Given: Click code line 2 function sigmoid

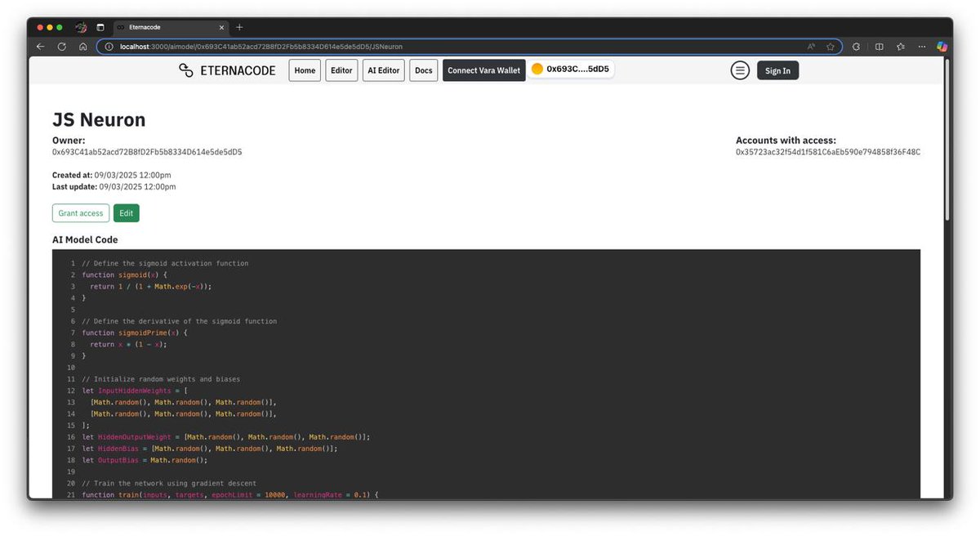Looking at the screenshot, I should coord(124,275).
